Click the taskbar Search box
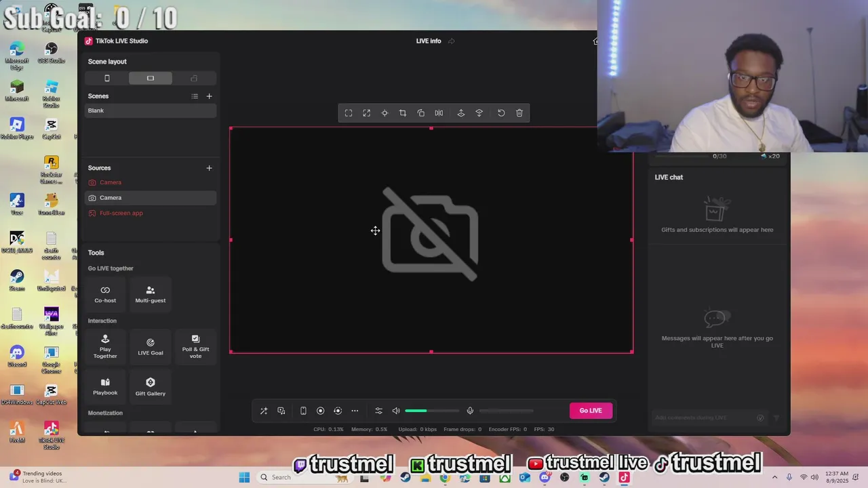The height and width of the screenshot is (488, 868). pyautogui.click(x=304, y=477)
